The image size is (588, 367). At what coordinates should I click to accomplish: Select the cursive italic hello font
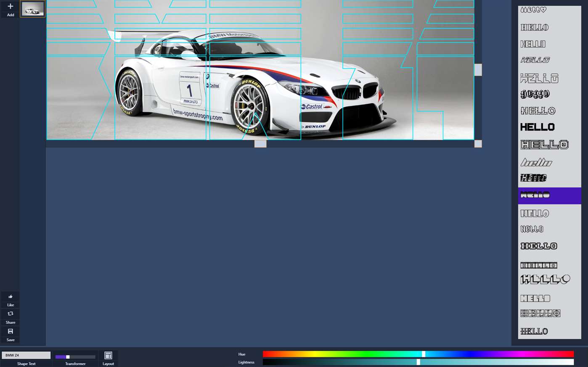click(536, 162)
